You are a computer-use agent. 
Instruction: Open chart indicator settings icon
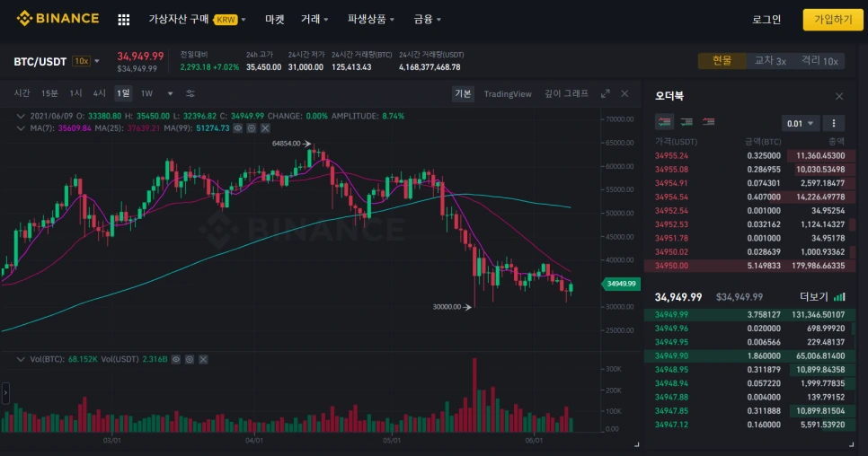190,93
